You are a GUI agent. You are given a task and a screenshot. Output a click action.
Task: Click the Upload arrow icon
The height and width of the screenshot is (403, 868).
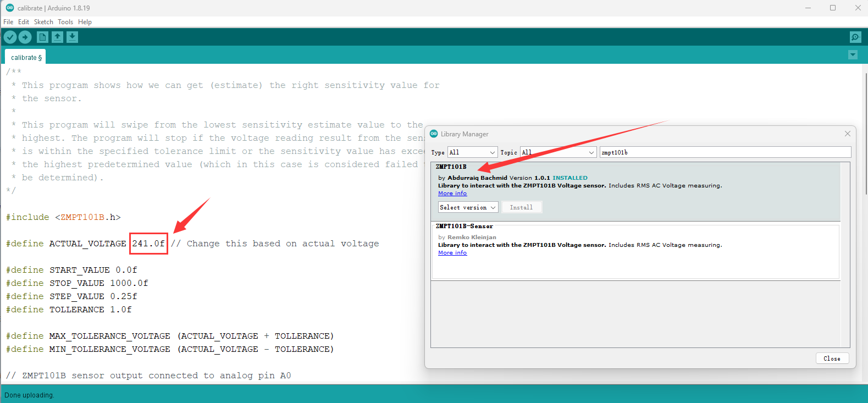point(25,37)
